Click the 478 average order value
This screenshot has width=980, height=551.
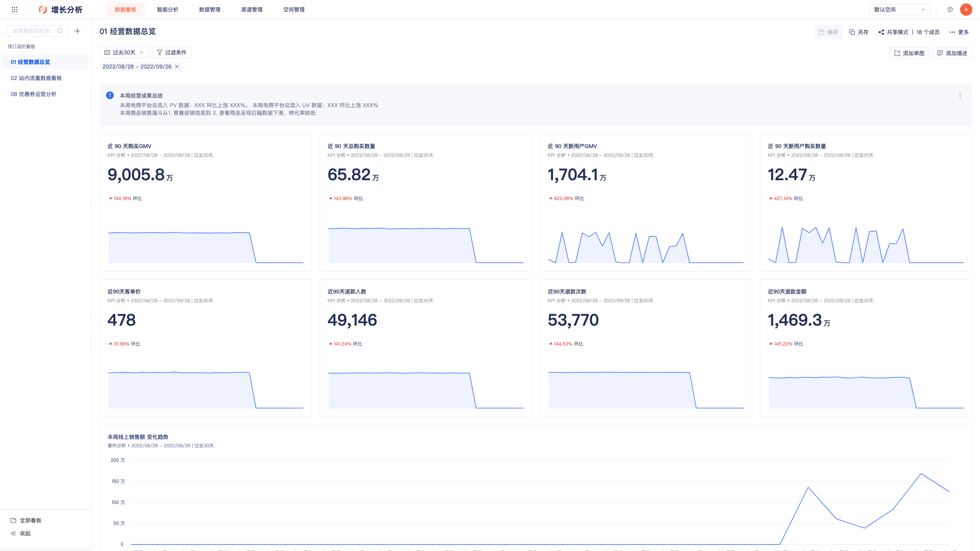tap(122, 320)
